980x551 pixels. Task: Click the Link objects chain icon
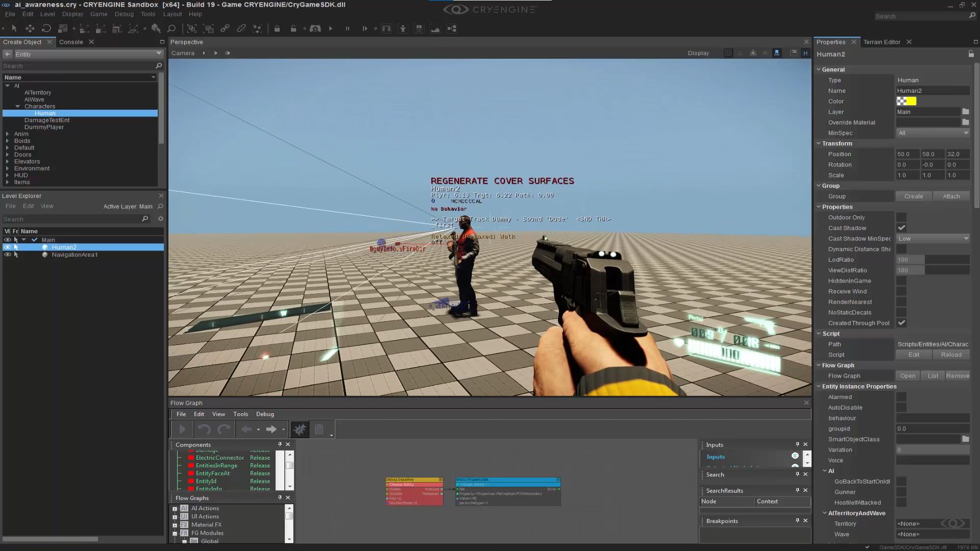(225, 29)
